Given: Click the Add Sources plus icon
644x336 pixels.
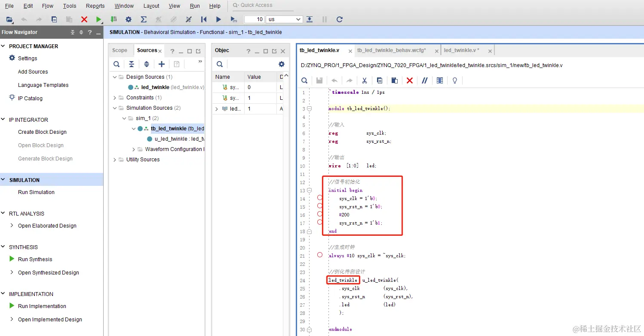Looking at the screenshot, I should (162, 64).
